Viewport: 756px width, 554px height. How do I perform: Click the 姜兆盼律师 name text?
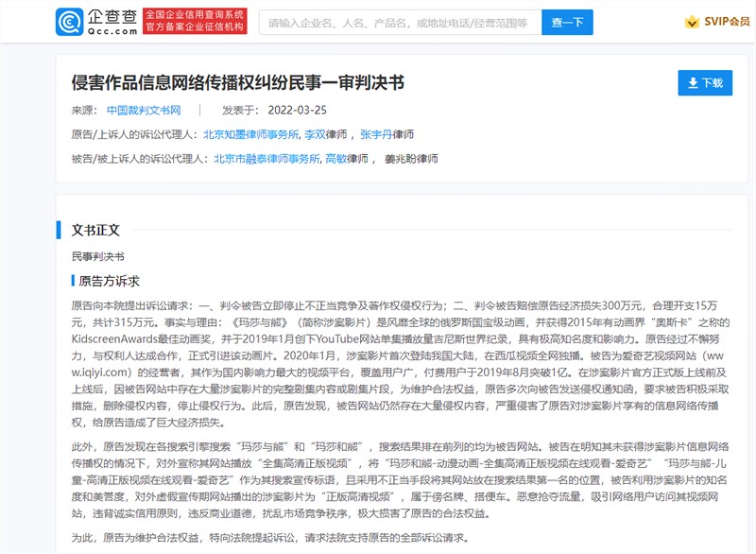click(411, 159)
